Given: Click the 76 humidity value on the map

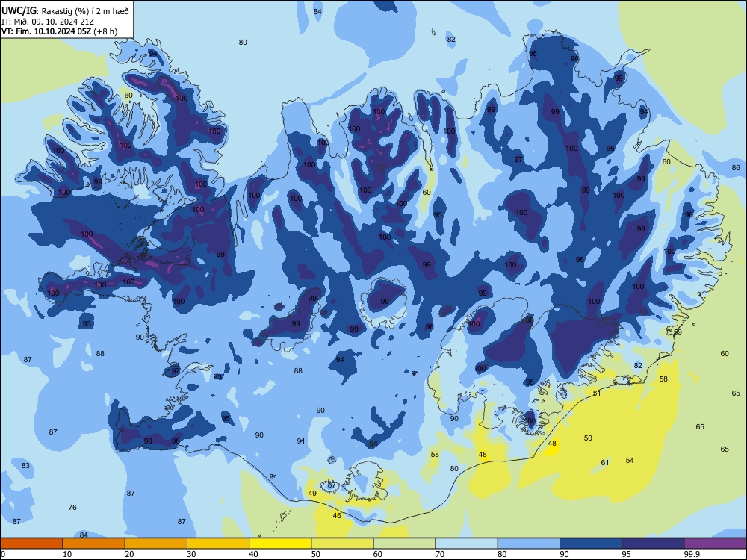Looking at the screenshot, I should click(72, 507).
